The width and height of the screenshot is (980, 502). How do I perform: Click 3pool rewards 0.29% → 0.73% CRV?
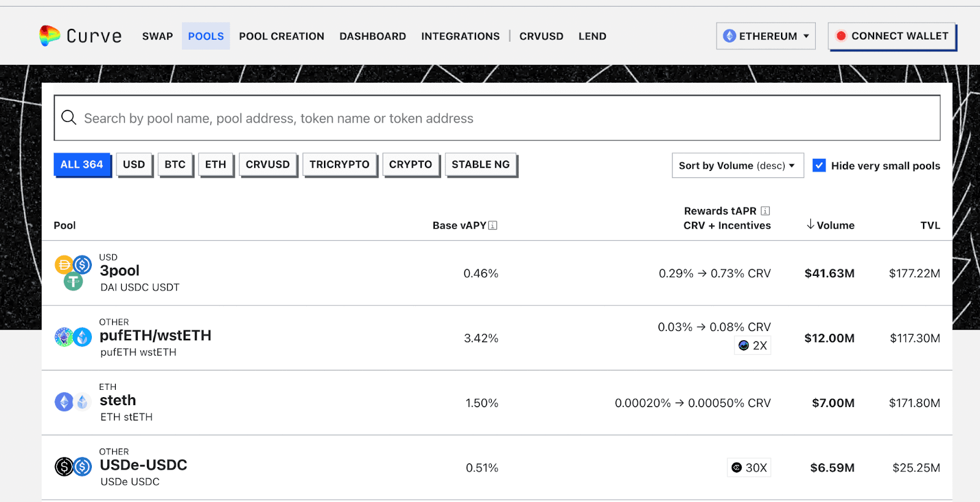(x=715, y=273)
